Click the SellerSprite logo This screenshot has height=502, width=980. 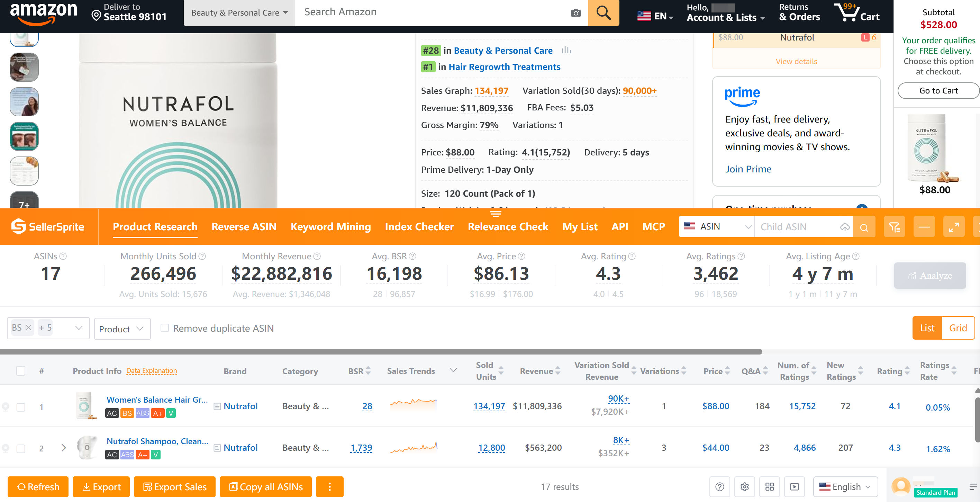[47, 226]
